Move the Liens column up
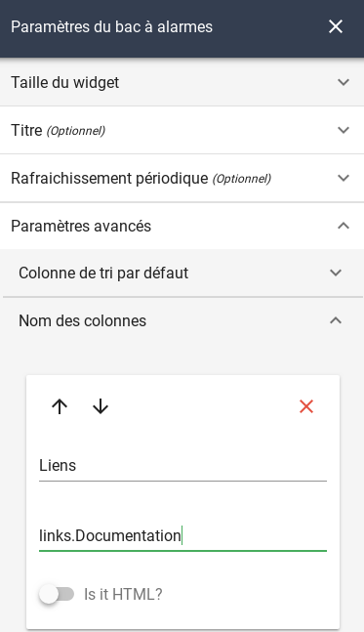The width and height of the screenshot is (364, 632). click(x=60, y=406)
